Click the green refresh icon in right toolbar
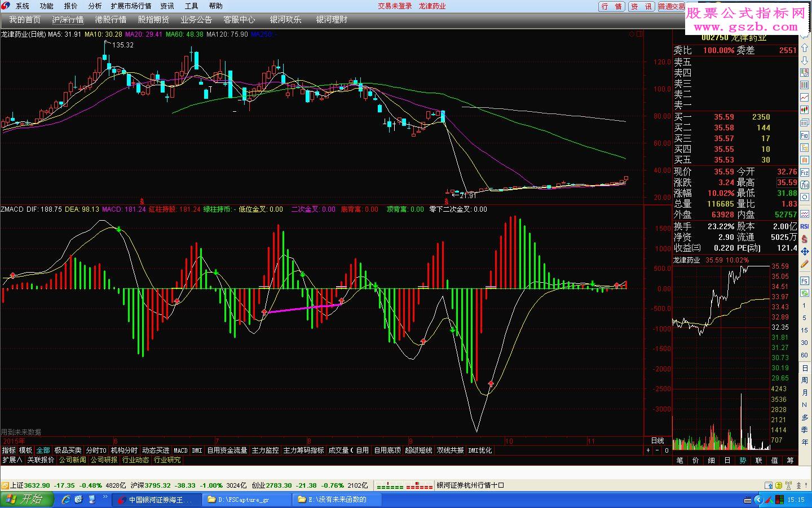Image resolution: width=812 pixels, height=508 pixels. point(805,292)
